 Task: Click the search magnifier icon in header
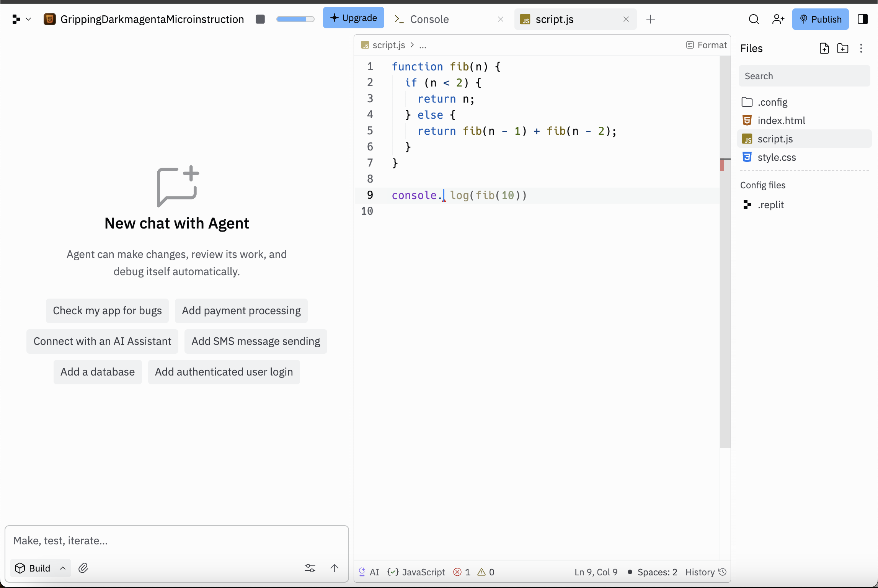point(754,19)
